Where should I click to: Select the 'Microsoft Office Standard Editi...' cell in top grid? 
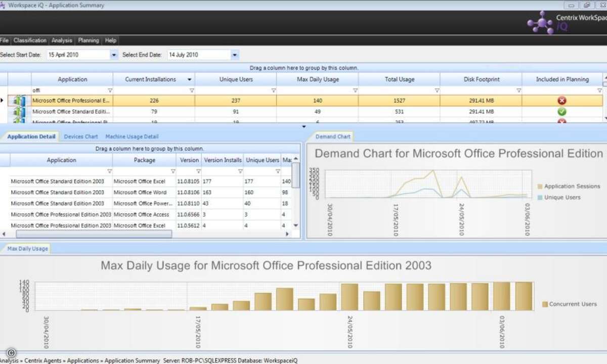(x=72, y=112)
